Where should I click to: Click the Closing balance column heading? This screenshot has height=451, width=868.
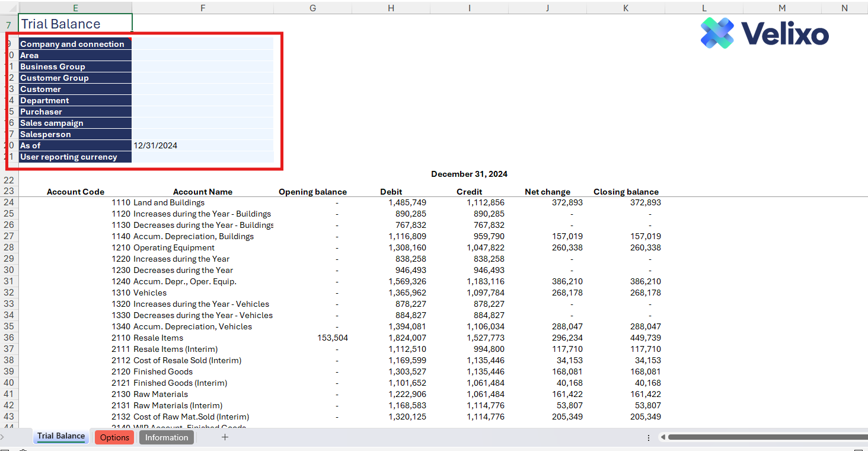pyautogui.click(x=626, y=192)
